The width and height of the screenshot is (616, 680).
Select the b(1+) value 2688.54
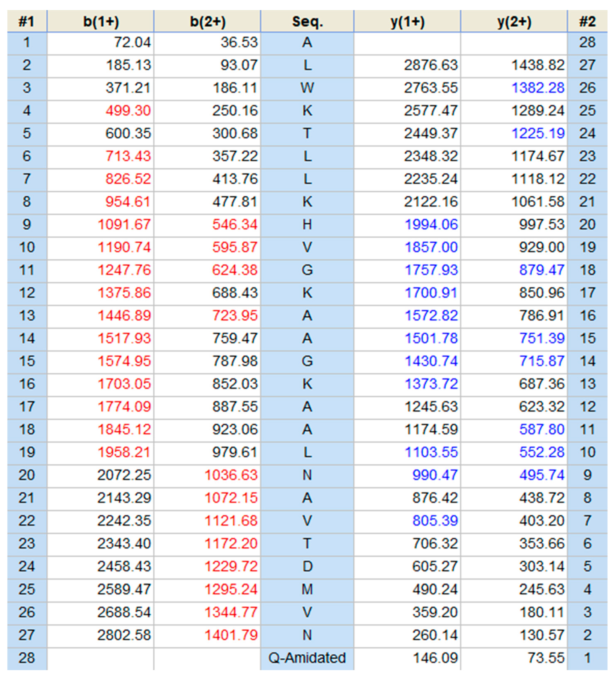[x=124, y=612]
